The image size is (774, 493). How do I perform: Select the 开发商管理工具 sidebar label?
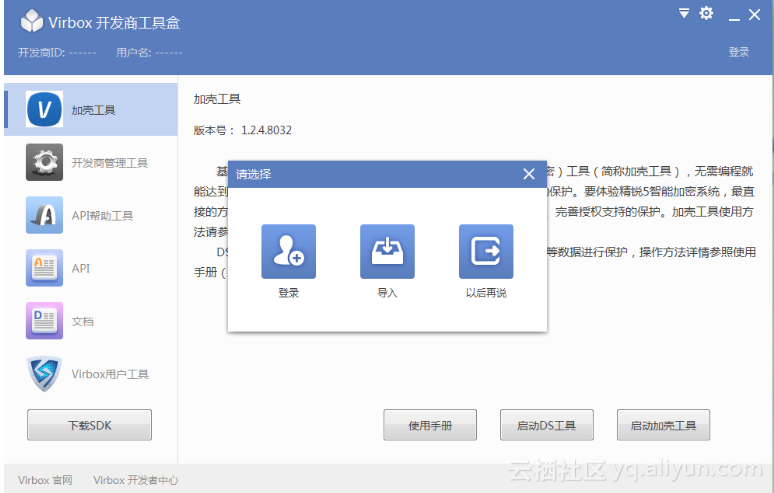(110, 163)
